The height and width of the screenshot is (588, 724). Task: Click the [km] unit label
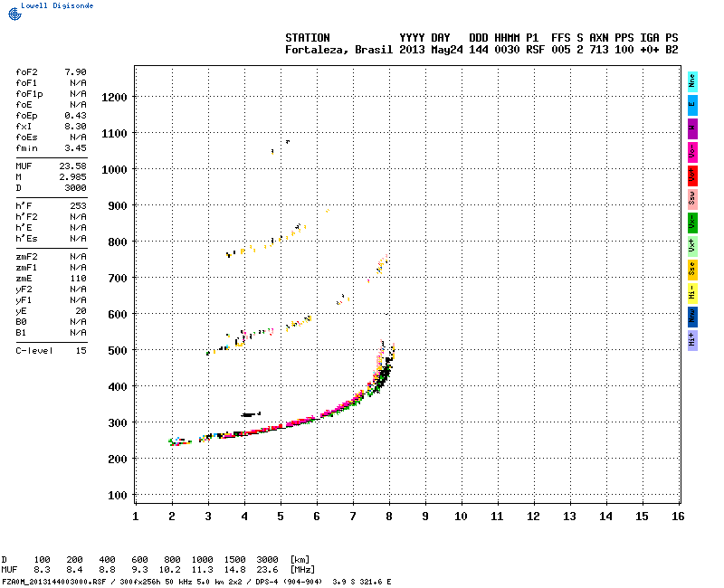[x=300, y=560]
